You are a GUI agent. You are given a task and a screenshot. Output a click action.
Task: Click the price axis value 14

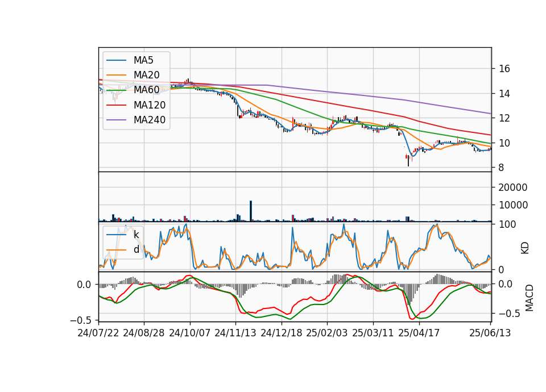504,94
